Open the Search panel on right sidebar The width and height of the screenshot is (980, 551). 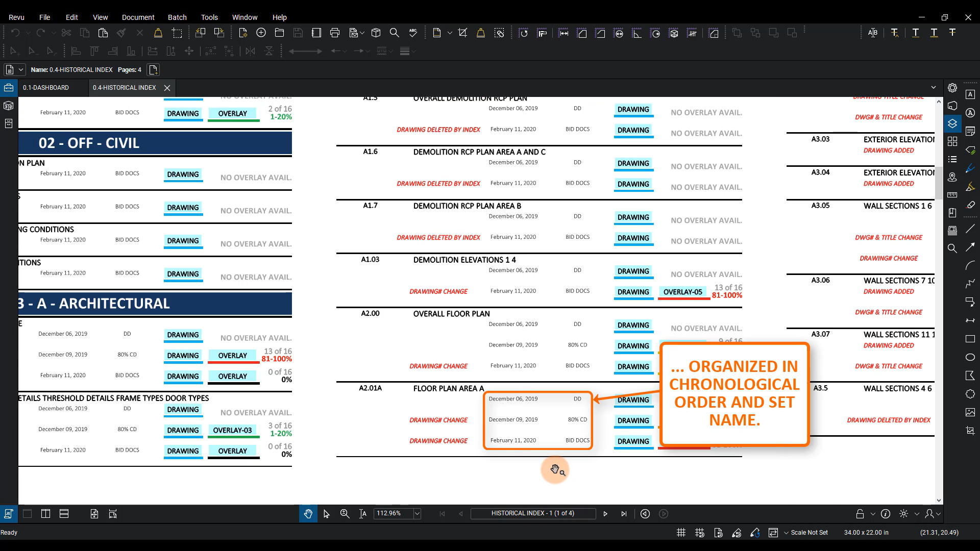tap(952, 248)
